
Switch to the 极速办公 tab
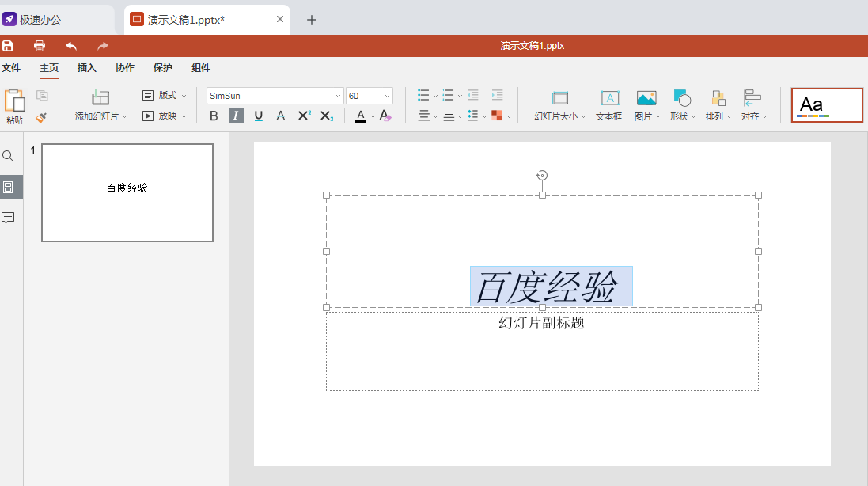[x=55, y=20]
